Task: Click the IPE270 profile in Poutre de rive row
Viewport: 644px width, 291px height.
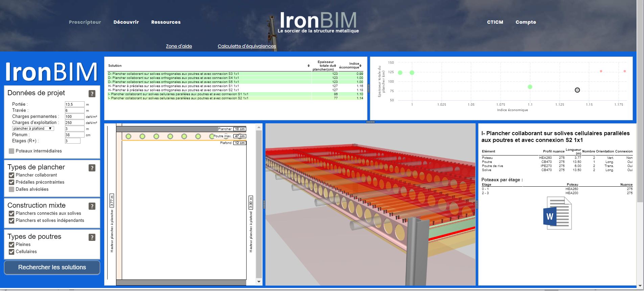Action: click(546, 166)
